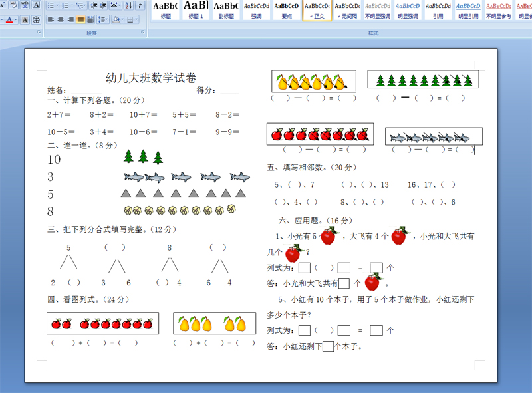The width and height of the screenshot is (532, 393).
Task: Click the equation 2+7=
Action: pos(59,115)
